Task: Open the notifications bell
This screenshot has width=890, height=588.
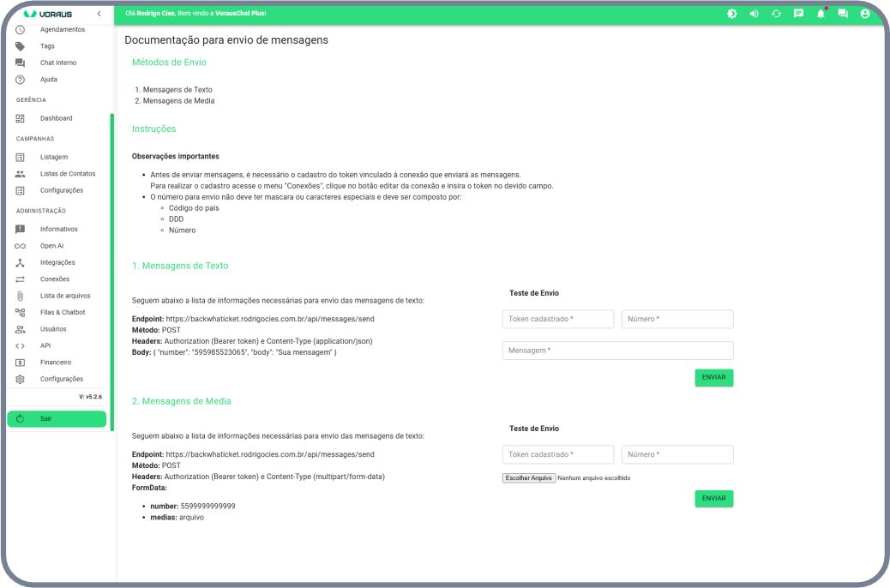Action: [821, 14]
